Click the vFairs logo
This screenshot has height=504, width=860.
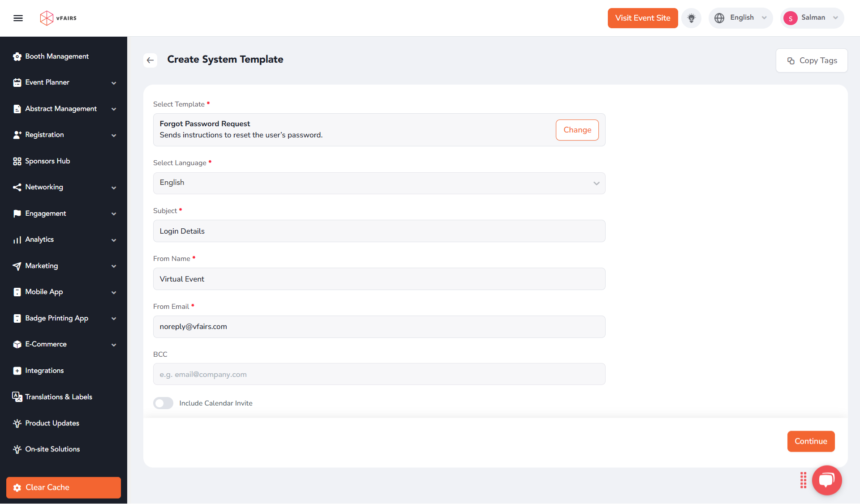[58, 18]
